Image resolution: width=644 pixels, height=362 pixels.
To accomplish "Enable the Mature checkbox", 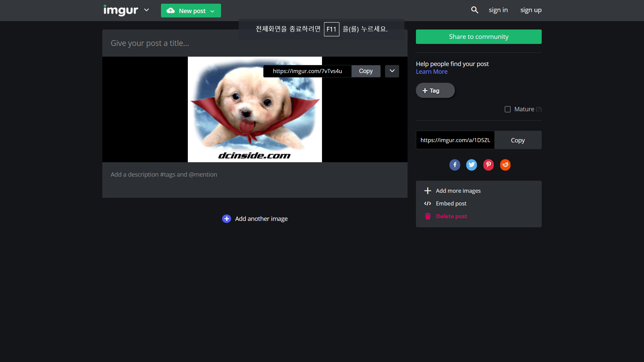I will 507,109.
